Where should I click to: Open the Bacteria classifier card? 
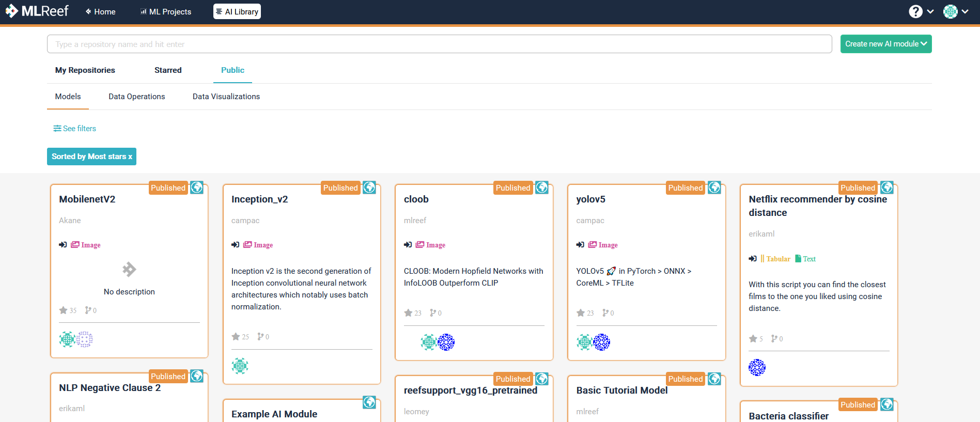[789, 416]
